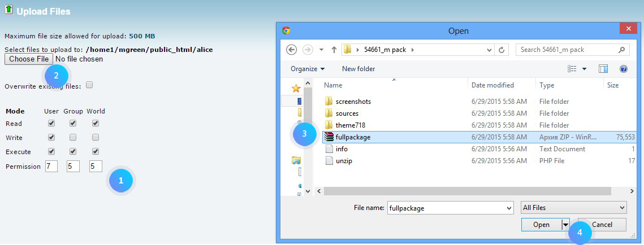The width and height of the screenshot is (644, 245).
Task: Click the Cancel button
Action: (x=602, y=225)
